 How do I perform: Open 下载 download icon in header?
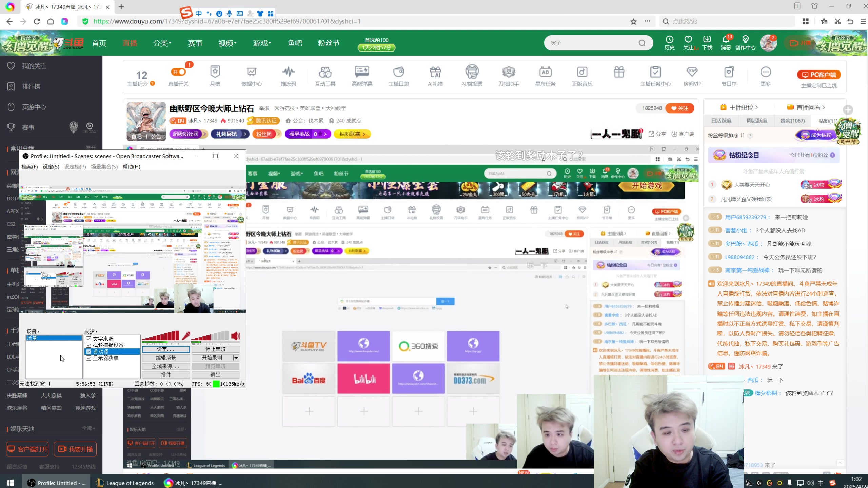tap(707, 43)
